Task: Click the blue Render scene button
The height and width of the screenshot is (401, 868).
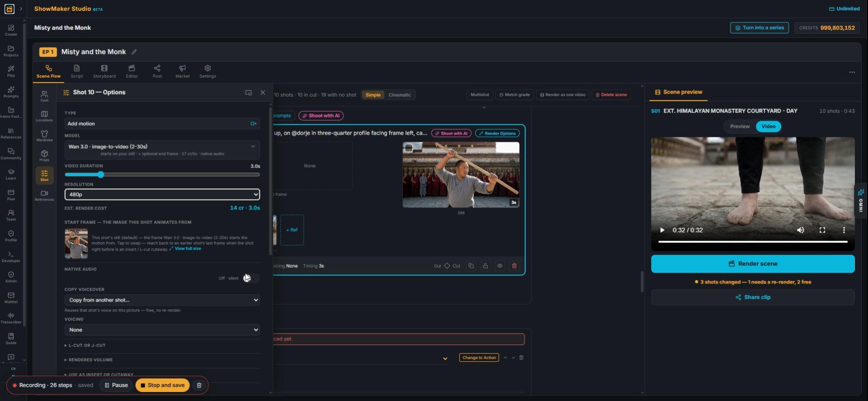Action: pyautogui.click(x=753, y=264)
